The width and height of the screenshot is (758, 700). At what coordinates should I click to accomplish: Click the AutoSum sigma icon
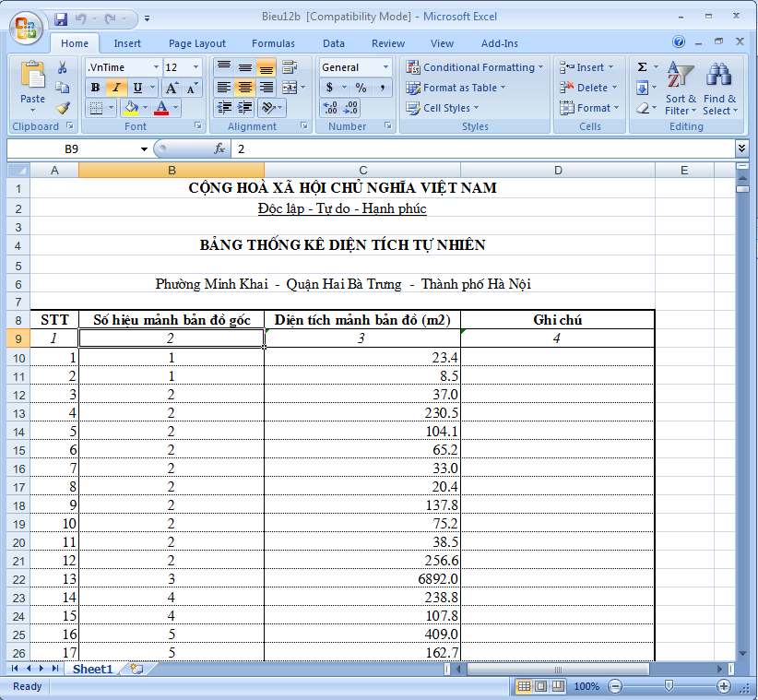[643, 67]
